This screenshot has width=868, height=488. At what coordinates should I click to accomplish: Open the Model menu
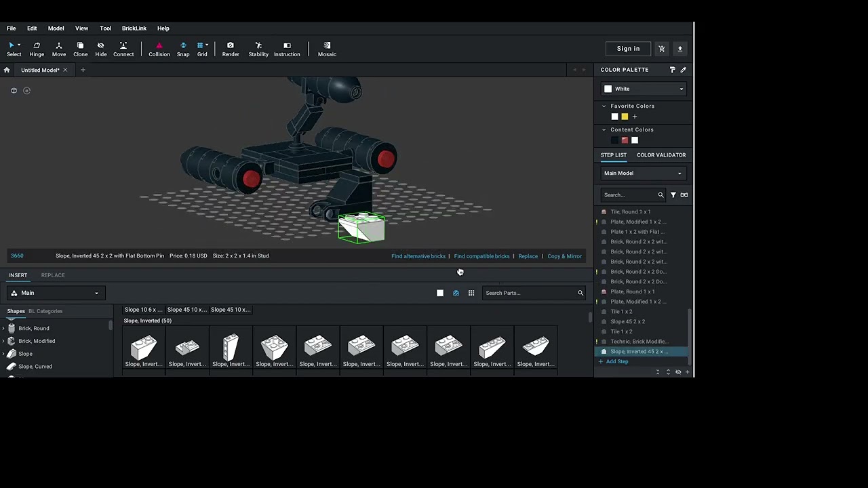pyautogui.click(x=56, y=28)
